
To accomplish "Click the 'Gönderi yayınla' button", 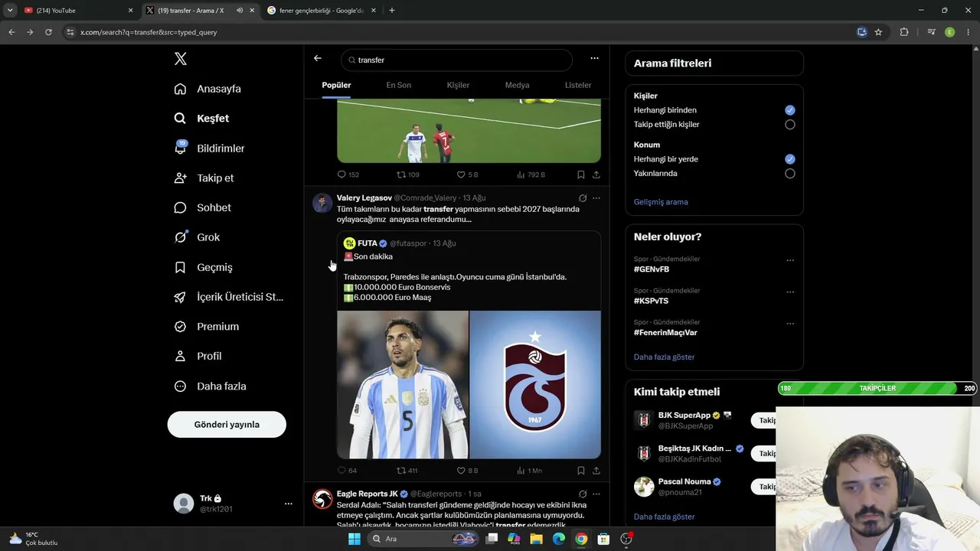I will [227, 425].
